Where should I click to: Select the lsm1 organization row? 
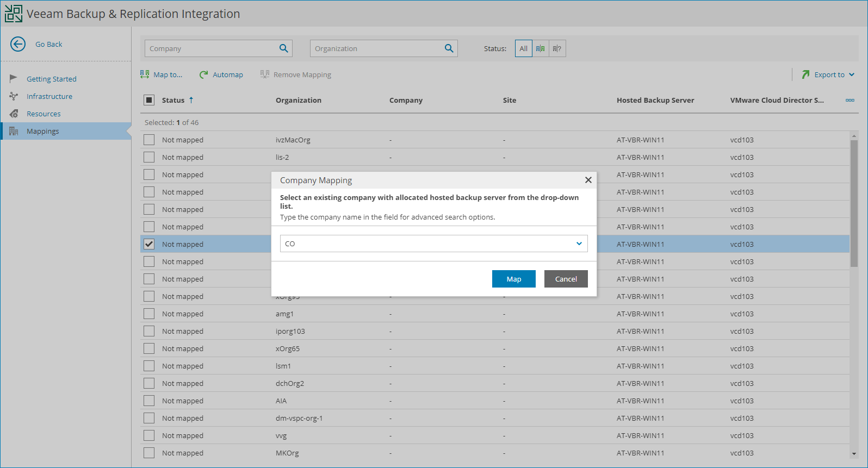point(495,366)
